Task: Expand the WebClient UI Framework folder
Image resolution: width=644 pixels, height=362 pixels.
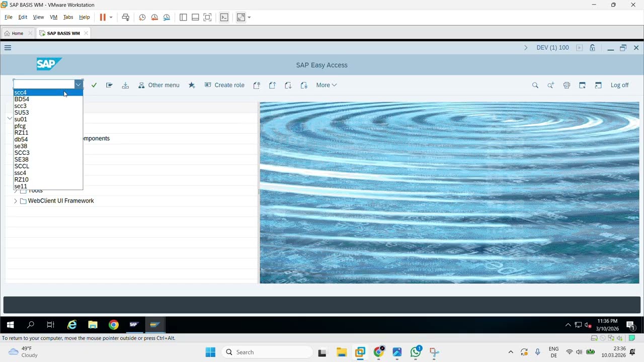Action: point(16,201)
